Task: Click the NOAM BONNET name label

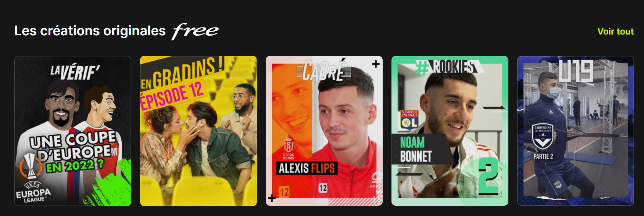Action: [415, 149]
